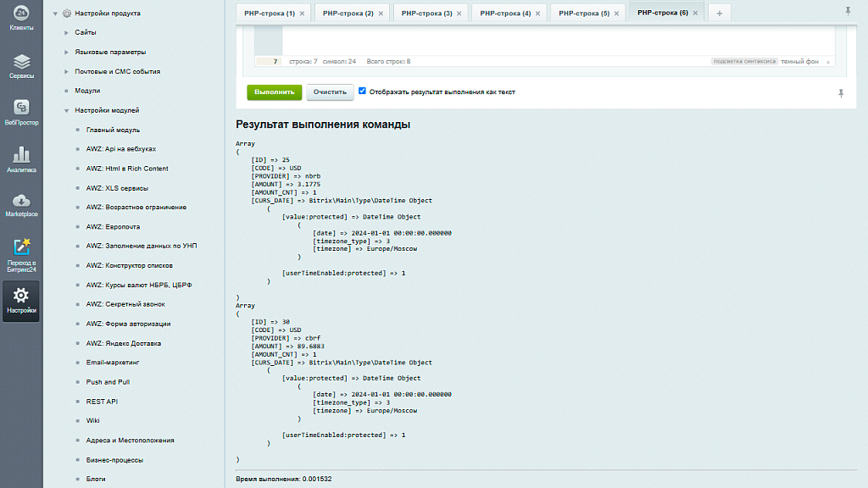Click the Очистить button
The image size is (868, 488).
coord(330,91)
